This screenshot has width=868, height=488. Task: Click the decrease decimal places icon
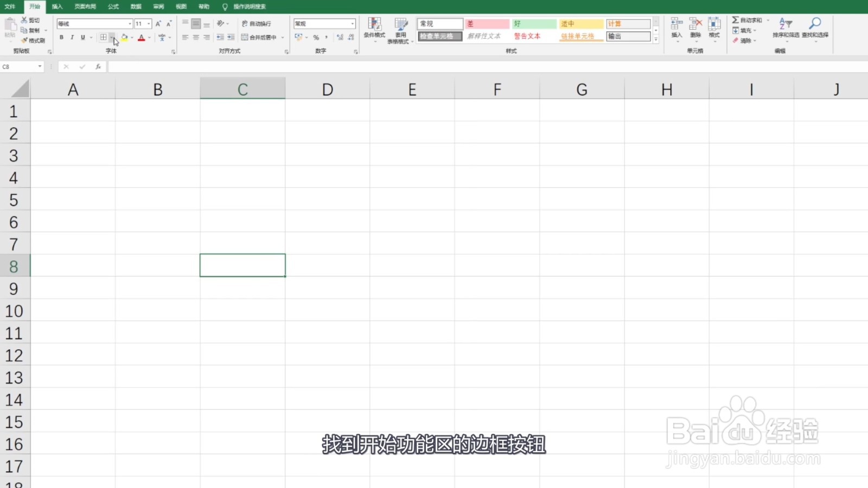(x=351, y=37)
